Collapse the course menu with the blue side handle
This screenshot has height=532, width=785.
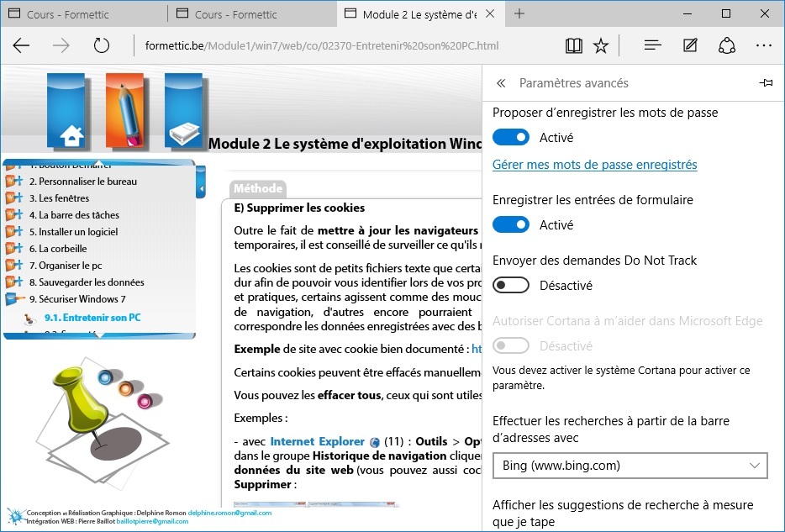[x=201, y=182]
